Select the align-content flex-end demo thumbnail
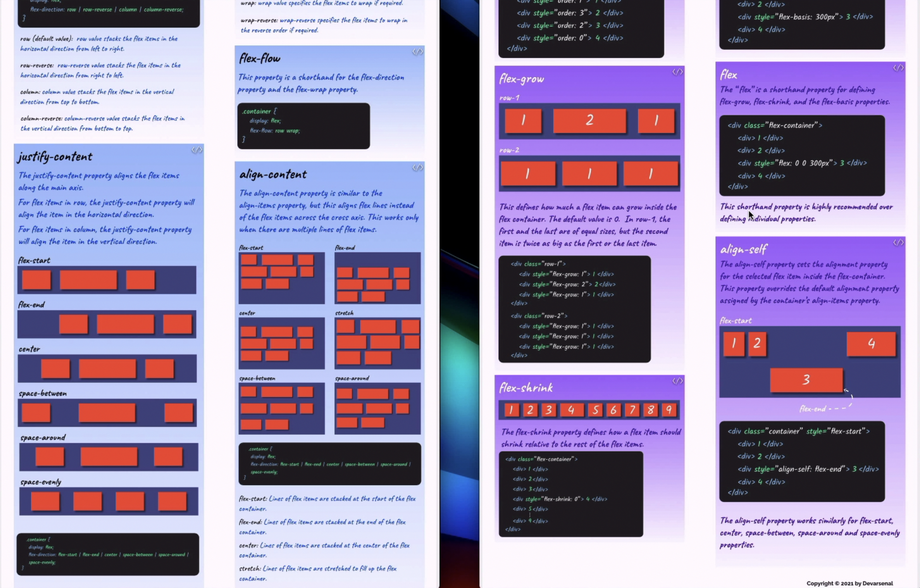This screenshot has width=920, height=588. [377, 278]
